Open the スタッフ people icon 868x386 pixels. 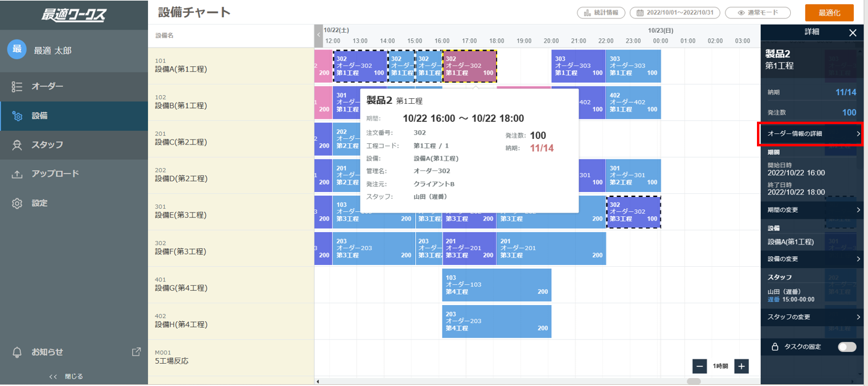pyautogui.click(x=17, y=145)
